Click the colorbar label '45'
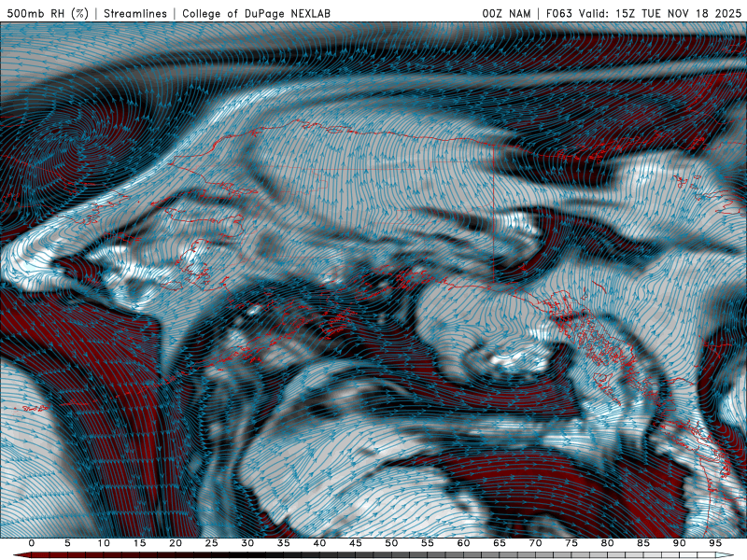Screen dimensions: 747x560 (x=356, y=543)
